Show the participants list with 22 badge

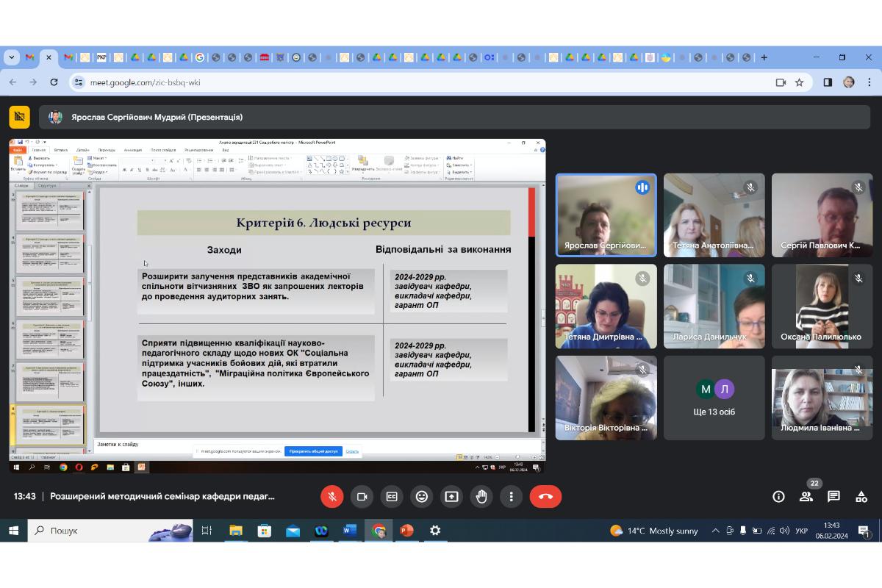pyautogui.click(x=806, y=497)
